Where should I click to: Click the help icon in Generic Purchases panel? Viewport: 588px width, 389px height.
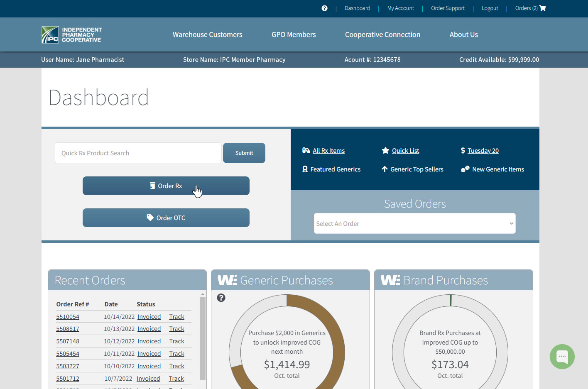(x=221, y=298)
